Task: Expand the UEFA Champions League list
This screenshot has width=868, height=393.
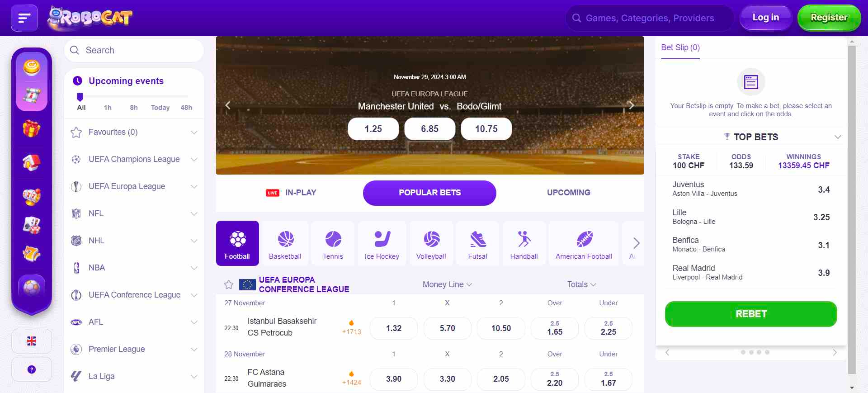Action: click(x=134, y=159)
